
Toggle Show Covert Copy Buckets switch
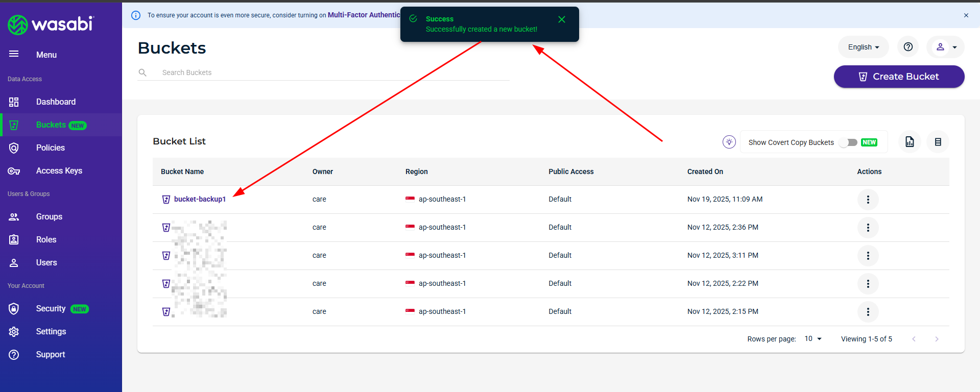pos(848,142)
